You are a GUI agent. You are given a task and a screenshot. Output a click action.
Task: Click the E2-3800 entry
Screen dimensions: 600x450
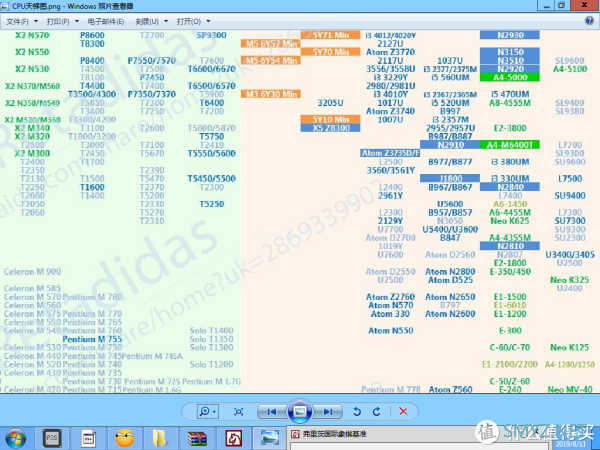click(510, 128)
